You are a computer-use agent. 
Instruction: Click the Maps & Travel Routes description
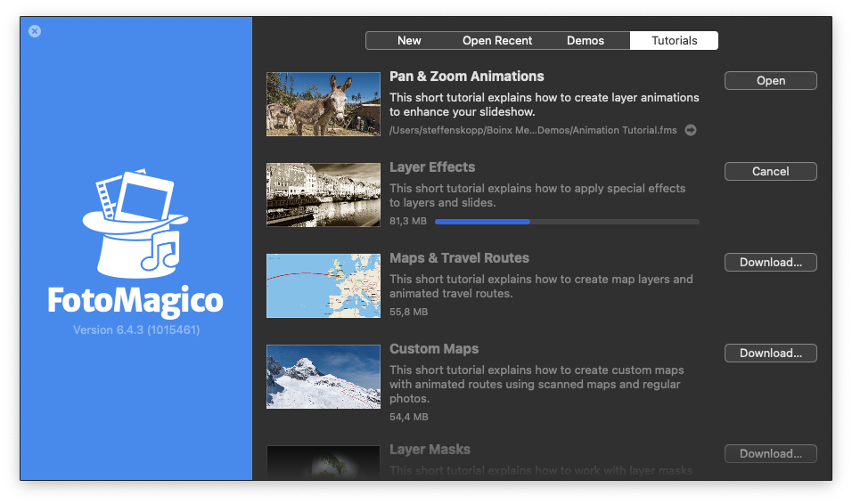pos(541,286)
